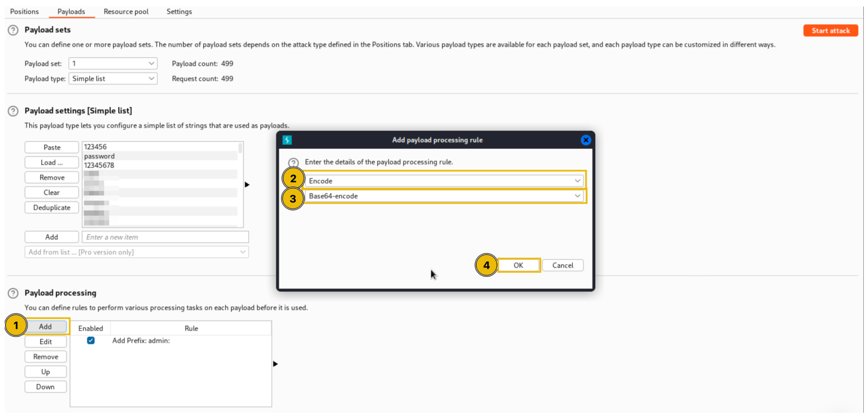The height and width of the screenshot is (416, 868).
Task: Clear the payload list
Action: click(x=52, y=193)
